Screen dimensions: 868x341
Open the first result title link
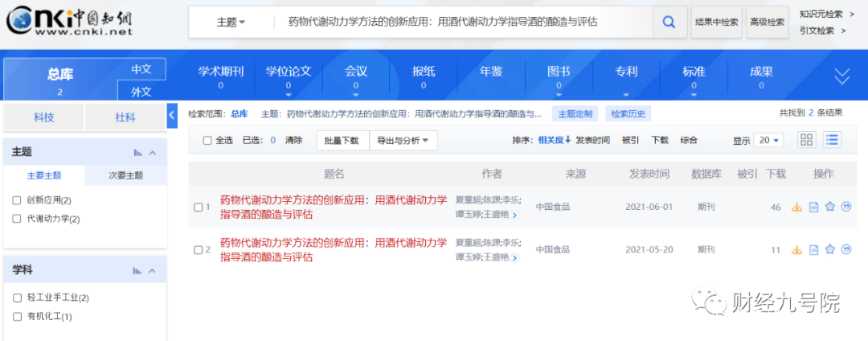coord(334,207)
